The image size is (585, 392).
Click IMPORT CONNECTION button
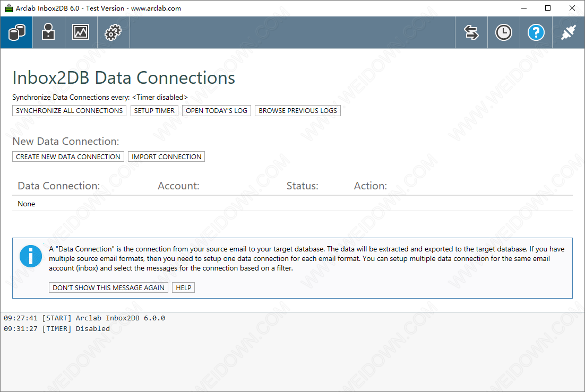[x=166, y=156]
